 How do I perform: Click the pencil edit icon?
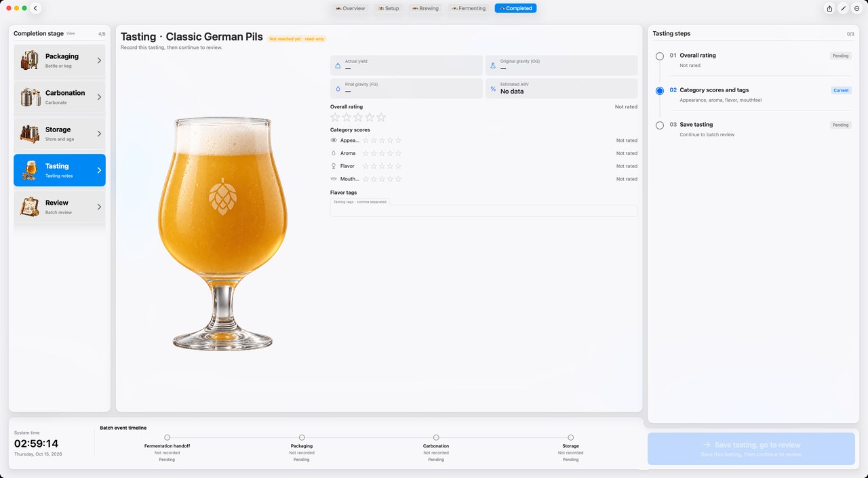(843, 8)
